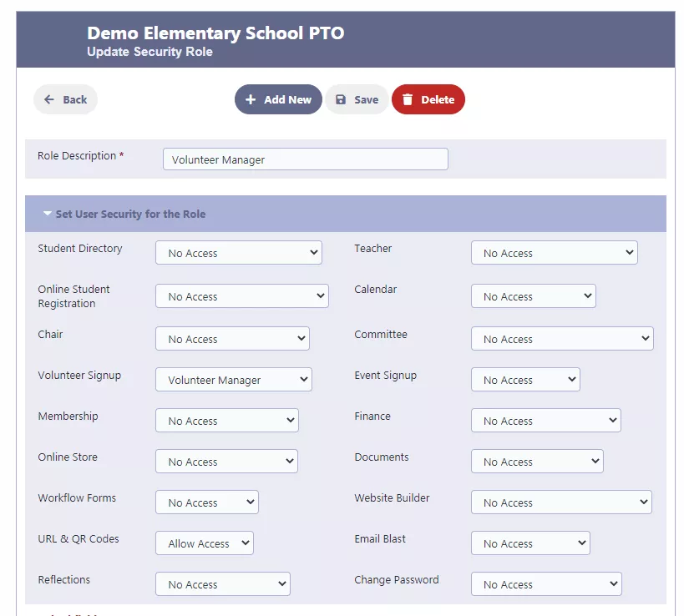Click the Role Description text field
This screenshot has height=616, width=684.
(x=306, y=159)
